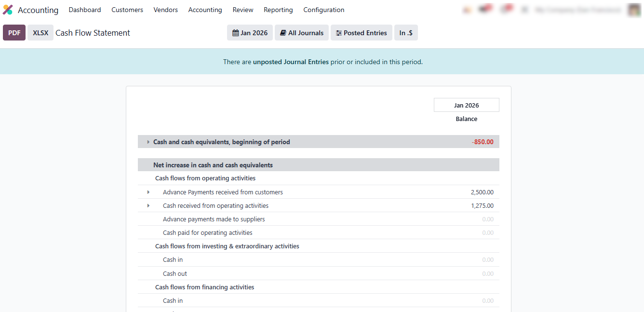
Task: Open the Configuration menu
Action: [323, 10]
